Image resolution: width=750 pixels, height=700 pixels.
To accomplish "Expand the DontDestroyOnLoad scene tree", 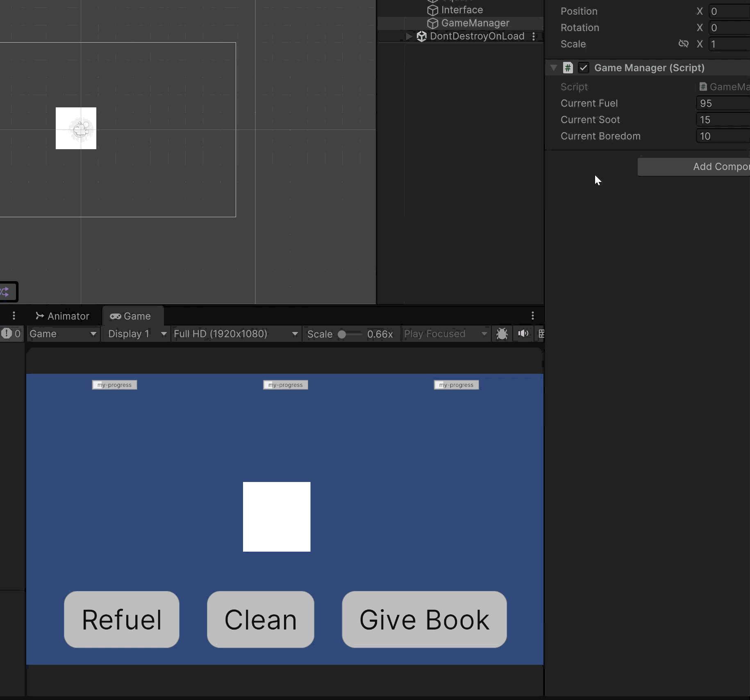I will (409, 36).
